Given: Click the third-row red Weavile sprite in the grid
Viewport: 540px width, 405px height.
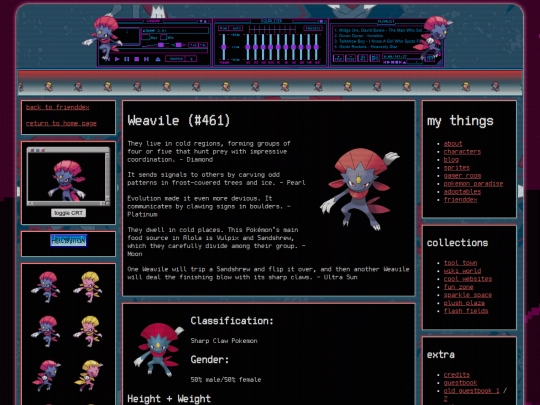Looking at the screenshot, I should tap(46, 375).
